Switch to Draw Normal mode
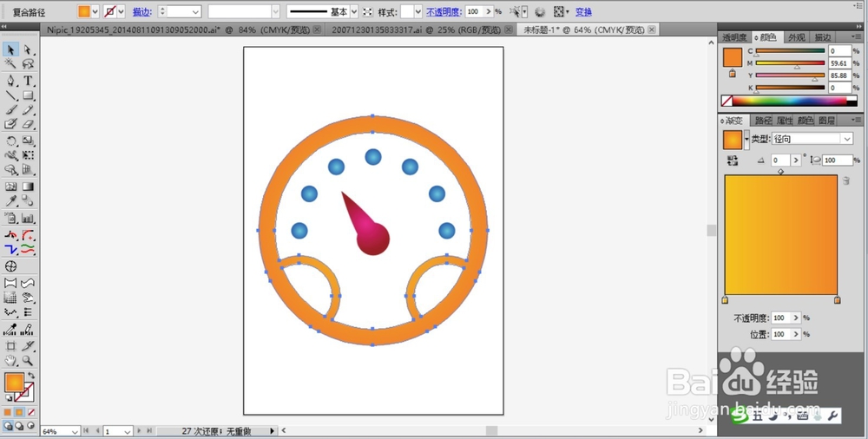Viewport: 868px width, 439px height. tap(7, 426)
